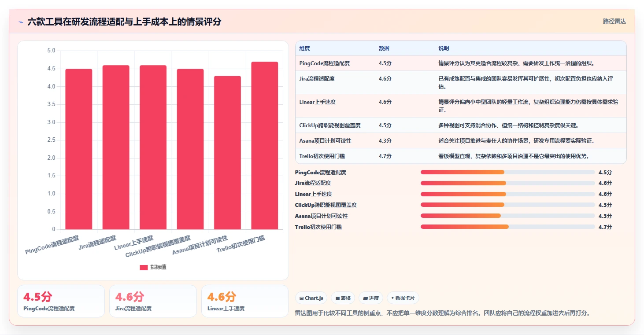This screenshot has width=644, height=335.
Task: Click PingCode流程适配度 progress bar
Action: 507,172
